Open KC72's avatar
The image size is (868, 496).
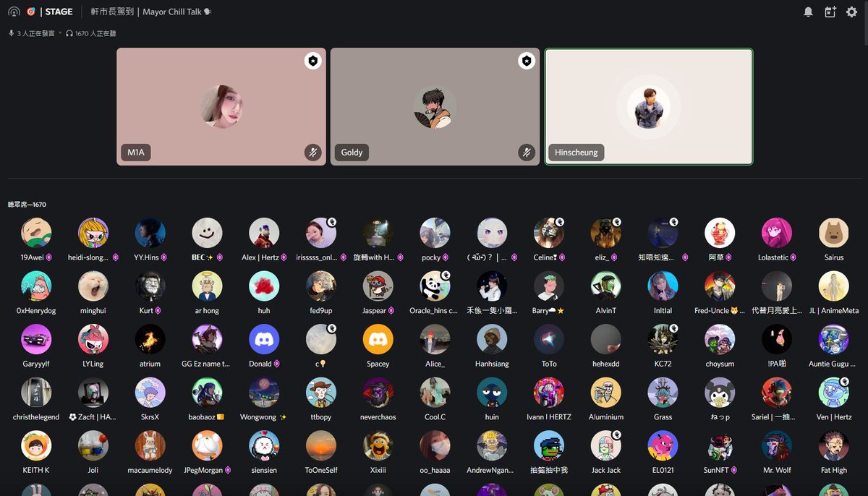663,339
